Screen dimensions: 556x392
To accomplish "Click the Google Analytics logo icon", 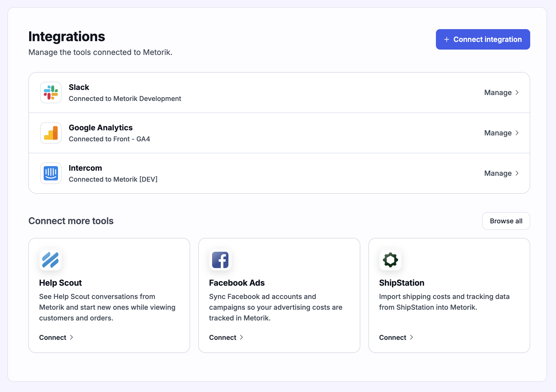I will pos(51,133).
